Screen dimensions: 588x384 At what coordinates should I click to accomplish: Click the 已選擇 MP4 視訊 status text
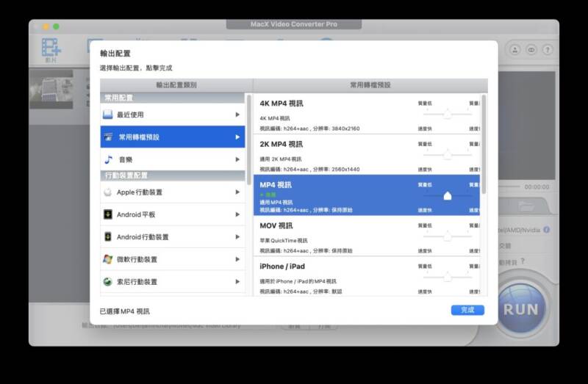point(124,311)
